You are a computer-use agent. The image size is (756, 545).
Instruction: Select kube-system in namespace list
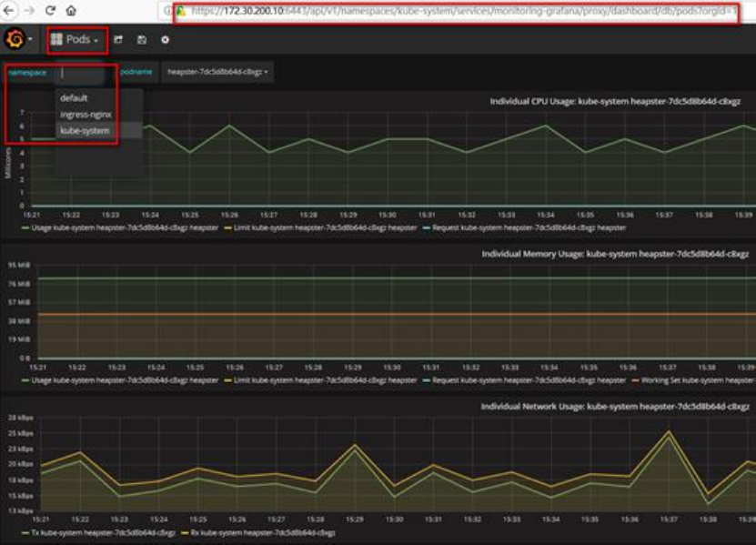point(85,131)
